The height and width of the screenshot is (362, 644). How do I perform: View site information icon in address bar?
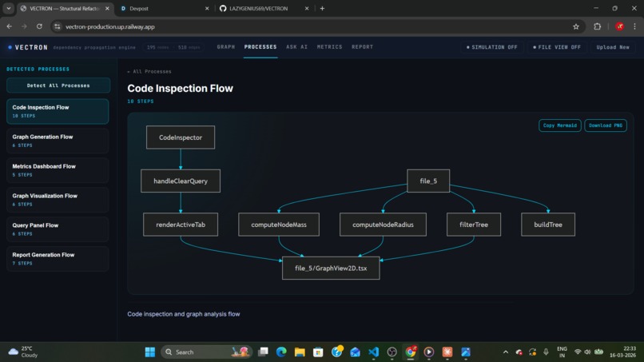click(x=58, y=26)
